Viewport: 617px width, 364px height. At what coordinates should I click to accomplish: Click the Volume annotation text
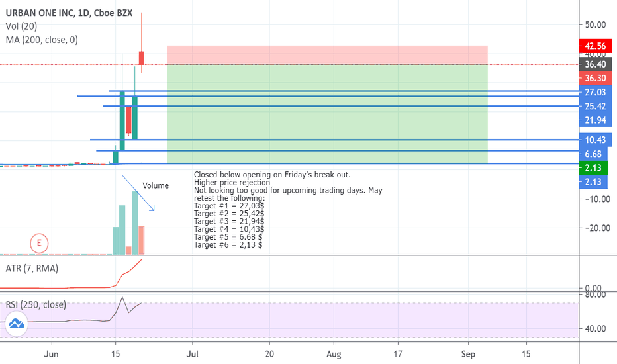pyautogui.click(x=156, y=185)
